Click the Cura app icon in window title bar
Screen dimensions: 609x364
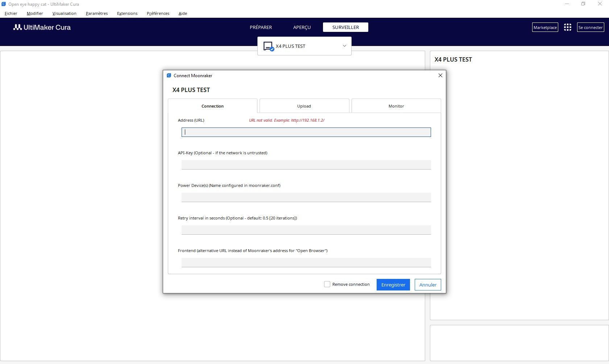[x=3, y=4]
